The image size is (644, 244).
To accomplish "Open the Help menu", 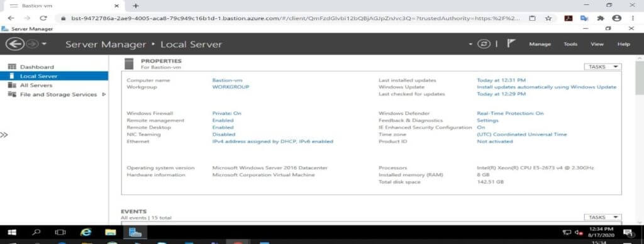I will [623, 45].
